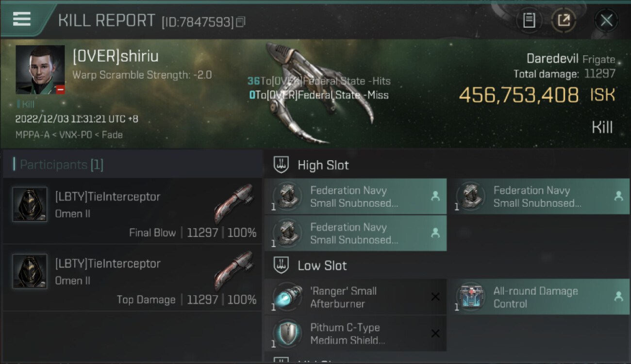This screenshot has height=364, width=631.
Task: Select the shiriu pilot portrait
Action: pos(40,70)
